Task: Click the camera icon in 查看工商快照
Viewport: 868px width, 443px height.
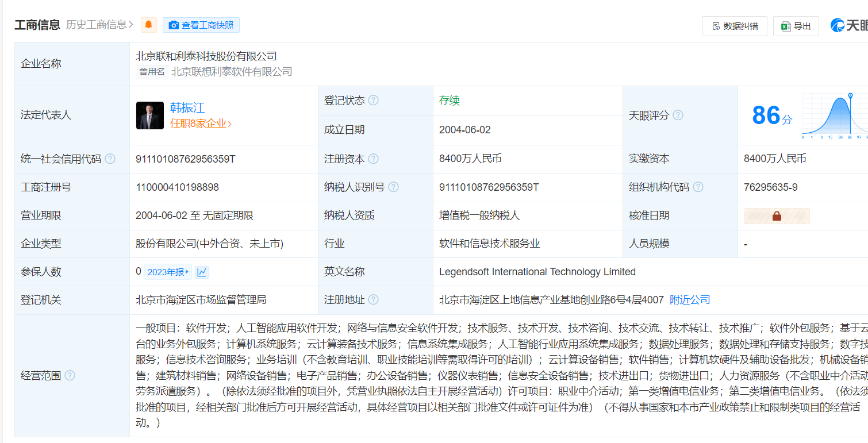Action: tap(174, 25)
